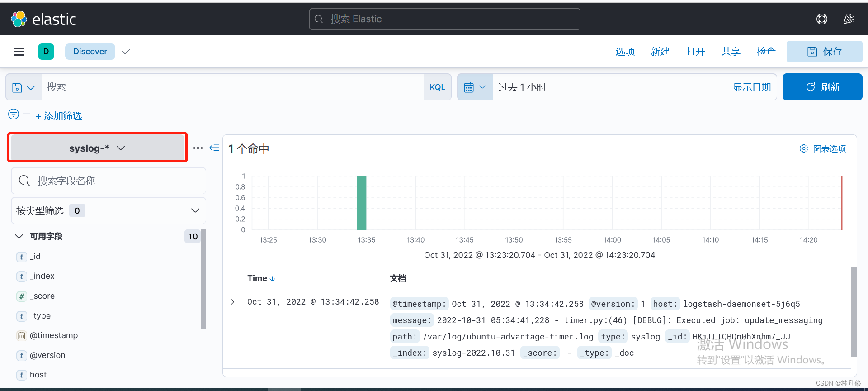Click the Discover breadcrumb button

[90, 52]
